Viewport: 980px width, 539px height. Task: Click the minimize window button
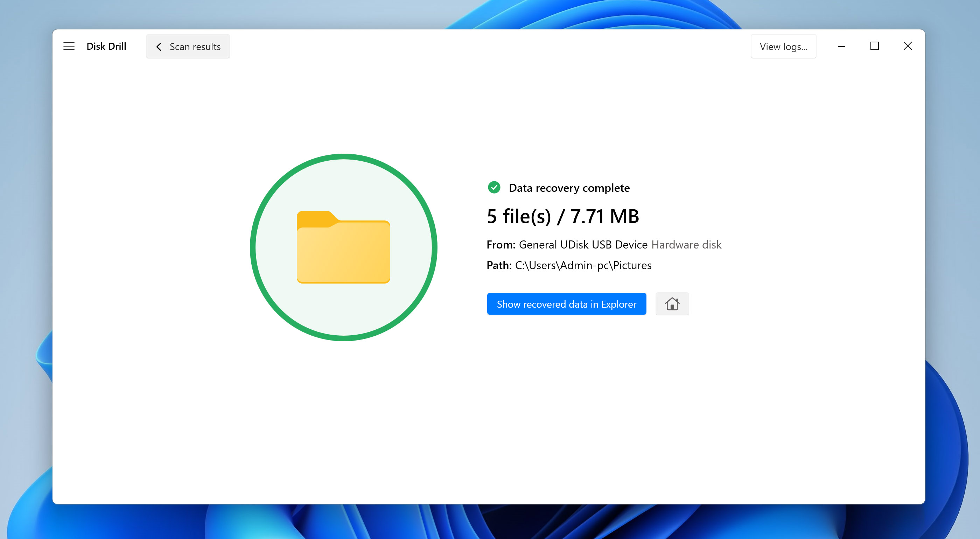click(841, 46)
